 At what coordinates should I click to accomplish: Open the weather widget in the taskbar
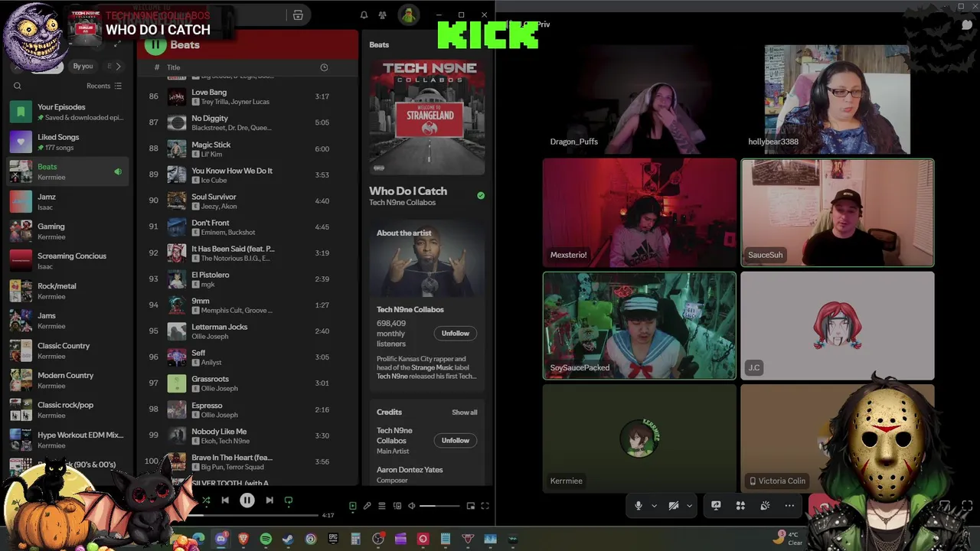789,538
